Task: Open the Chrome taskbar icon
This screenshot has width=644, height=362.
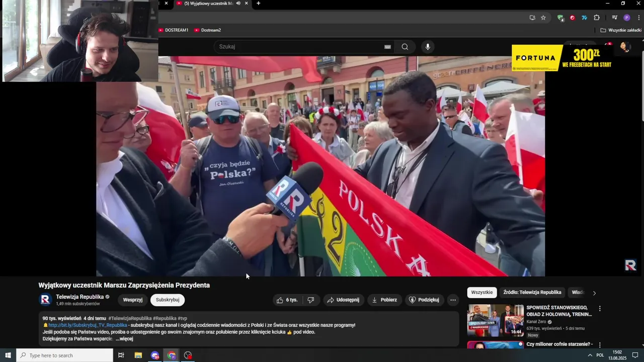Action: (x=172, y=355)
